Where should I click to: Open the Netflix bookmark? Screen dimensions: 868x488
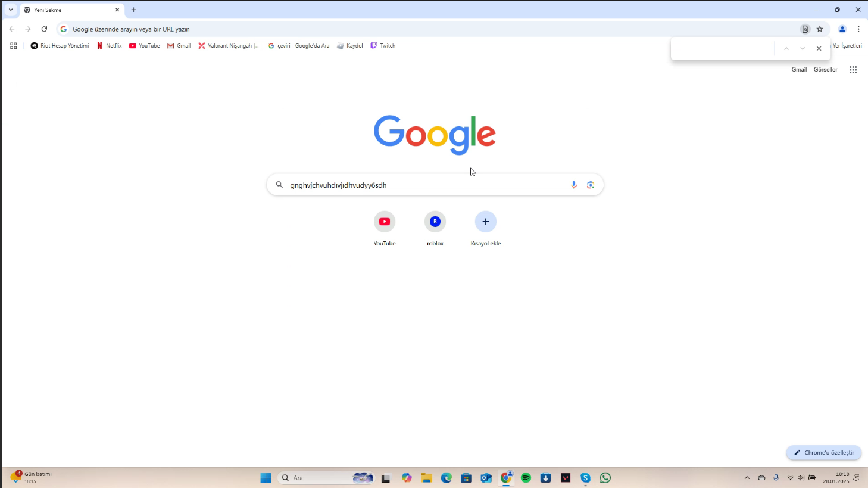pyautogui.click(x=110, y=46)
